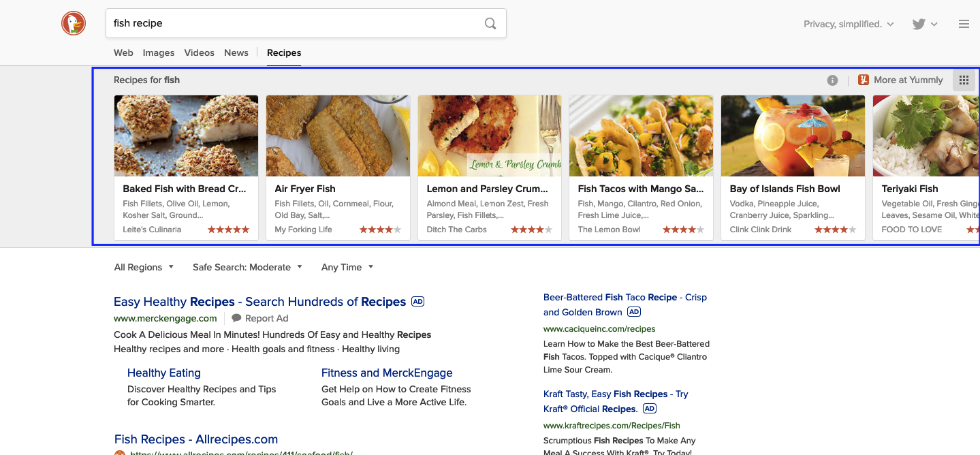The height and width of the screenshot is (455, 980).
Task: Open the Healthy Eating link
Action: [163, 373]
